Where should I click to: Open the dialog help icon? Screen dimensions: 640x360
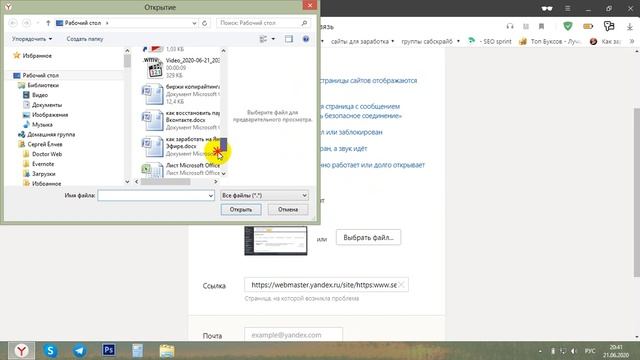[x=306, y=39]
